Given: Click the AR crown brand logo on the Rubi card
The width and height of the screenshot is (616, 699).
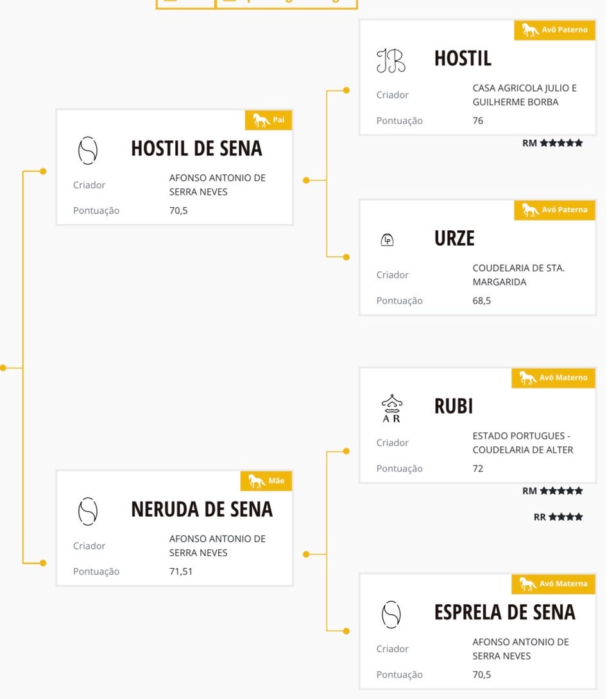Looking at the screenshot, I should (391, 408).
